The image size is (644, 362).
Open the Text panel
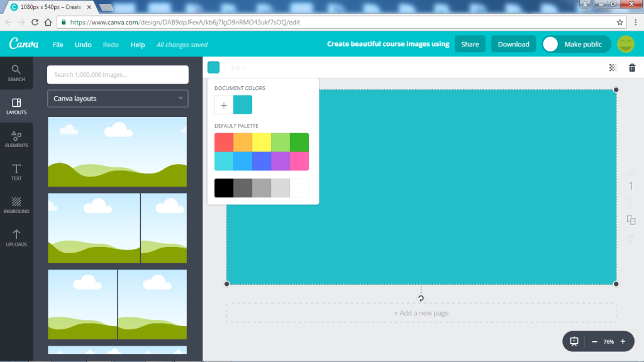[16, 171]
